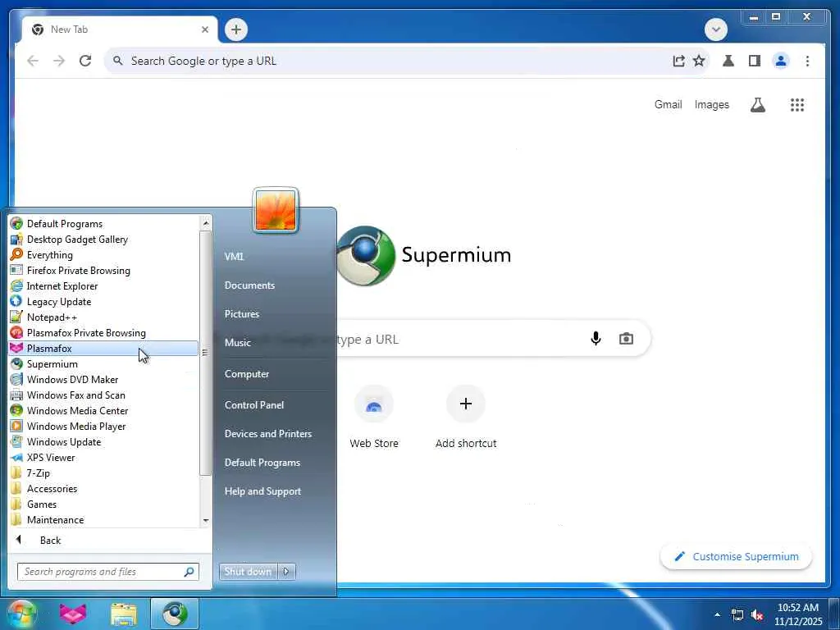Expand the Maintenance folder
The width and height of the screenshot is (840, 630).
pos(103,519)
